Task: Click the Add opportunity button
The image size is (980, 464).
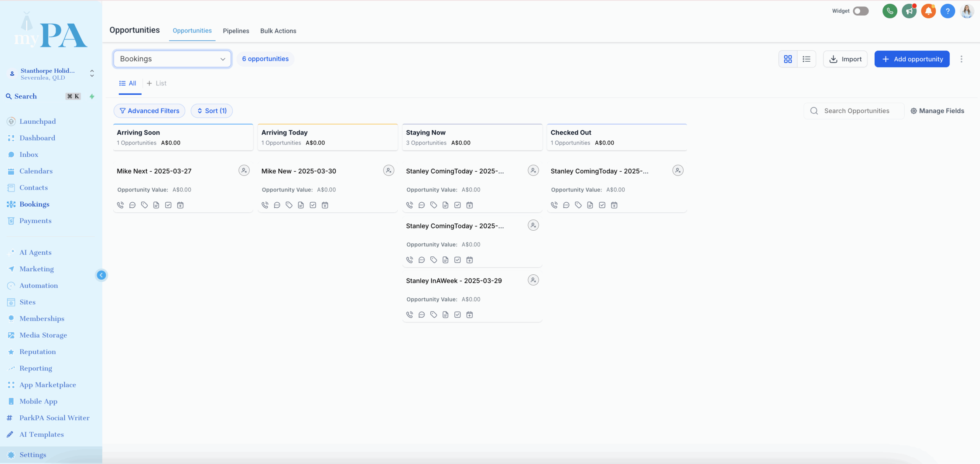Action: click(x=912, y=59)
